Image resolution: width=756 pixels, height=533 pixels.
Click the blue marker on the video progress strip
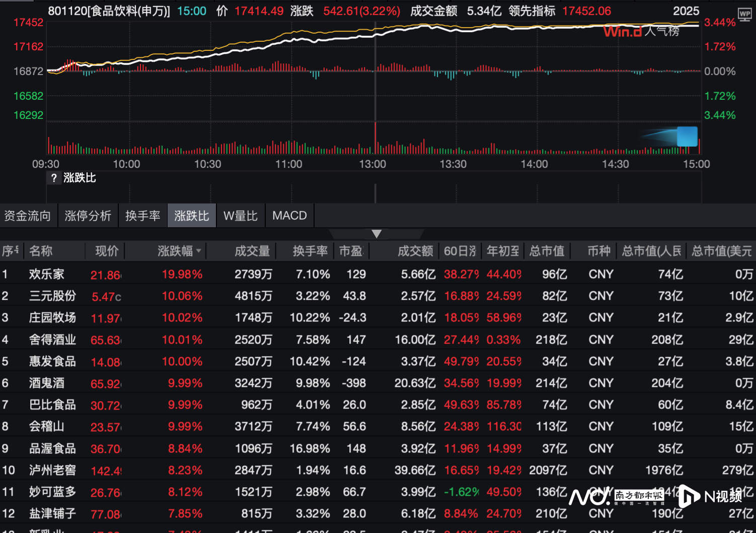687,136
